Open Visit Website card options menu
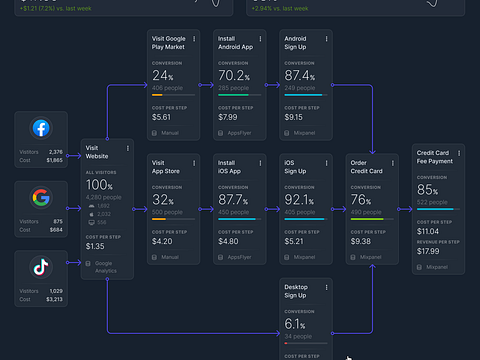The image size is (480, 360). (x=128, y=148)
